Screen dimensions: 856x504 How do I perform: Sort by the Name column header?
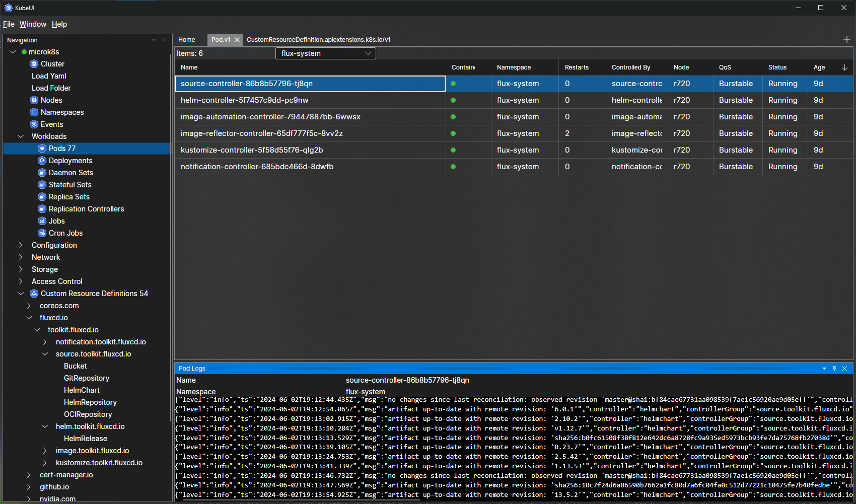(x=310, y=67)
